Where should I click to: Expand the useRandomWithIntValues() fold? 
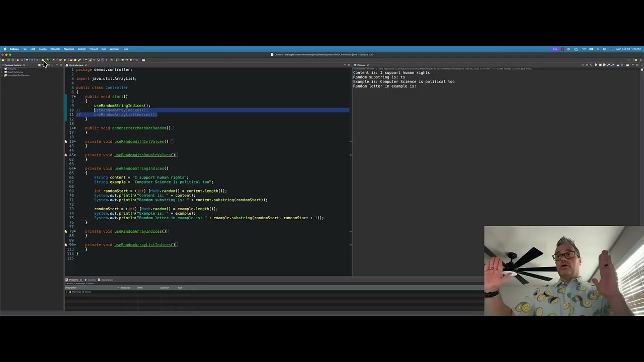click(x=75, y=142)
